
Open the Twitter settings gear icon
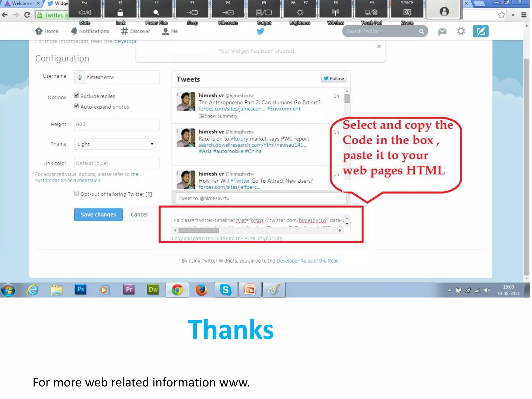[461, 31]
